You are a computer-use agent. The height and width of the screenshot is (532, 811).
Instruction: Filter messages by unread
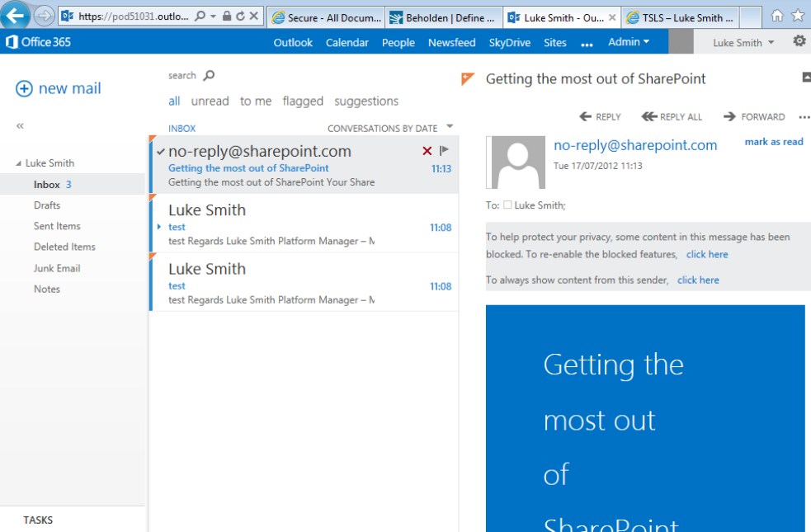tap(210, 101)
